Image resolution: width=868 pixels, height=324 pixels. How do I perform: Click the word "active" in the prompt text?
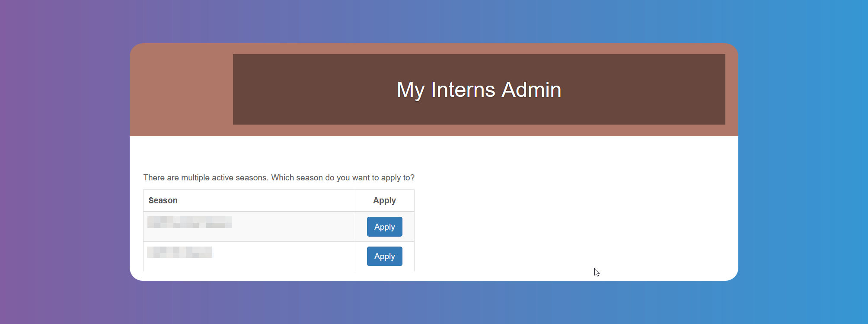click(222, 178)
